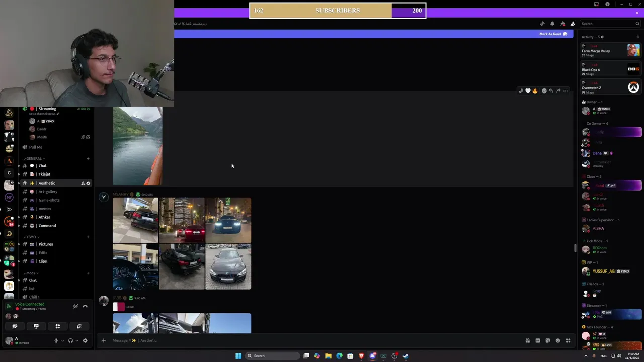Open the memes channel
Viewport: 644px width, 362px height.
[x=54, y=209]
